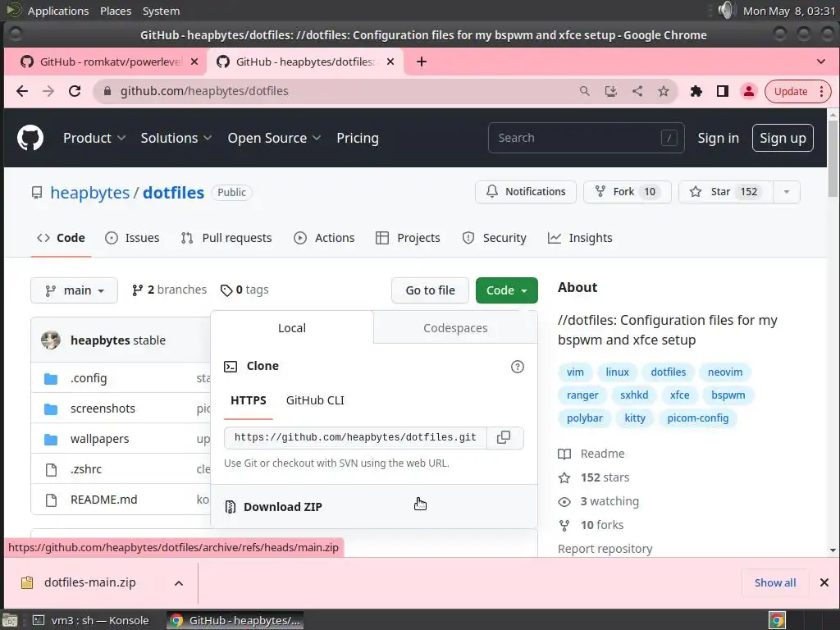Click the share page icon in address bar
Screen dimensions: 840x630
point(637,91)
